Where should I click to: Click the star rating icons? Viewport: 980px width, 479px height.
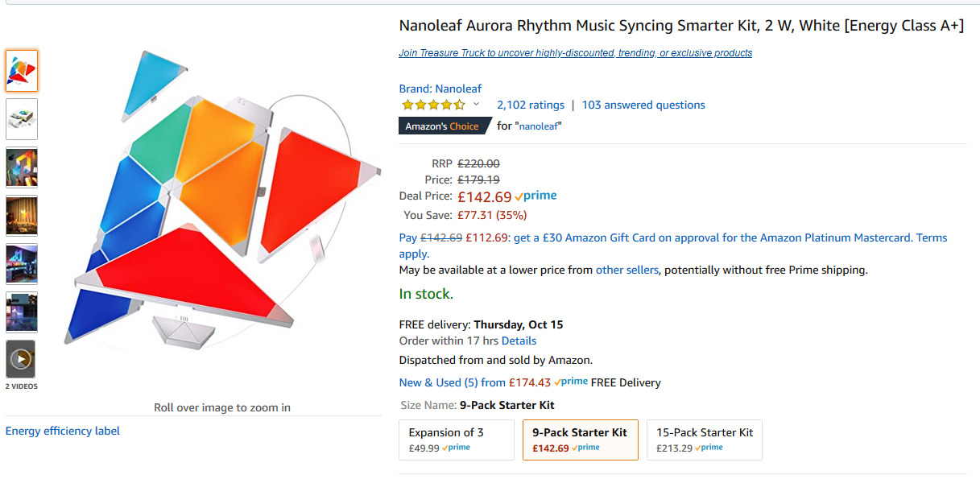[433, 105]
